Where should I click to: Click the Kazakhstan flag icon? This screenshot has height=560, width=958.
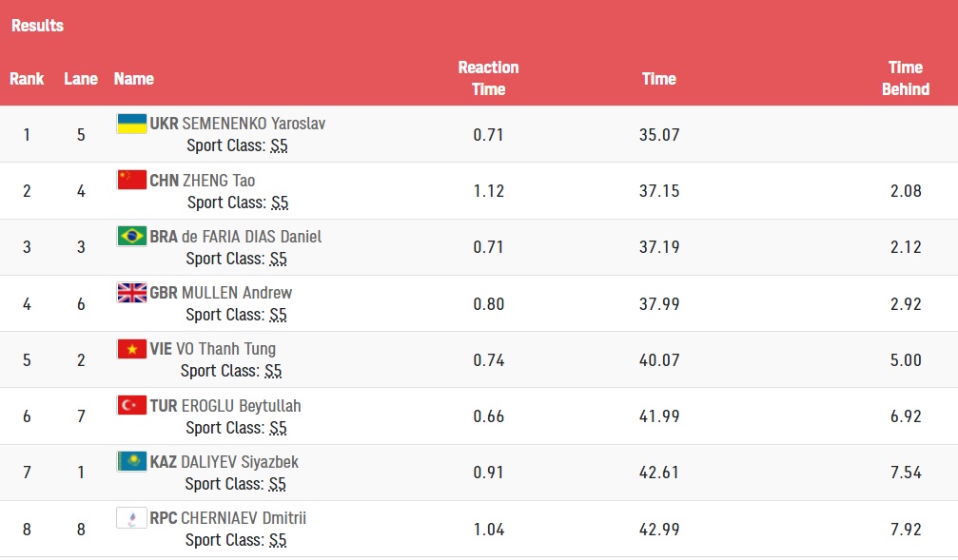(x=132, y=462)
